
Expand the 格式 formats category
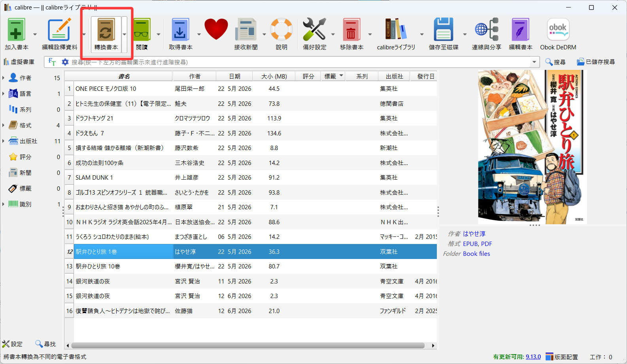click(3, 125)
